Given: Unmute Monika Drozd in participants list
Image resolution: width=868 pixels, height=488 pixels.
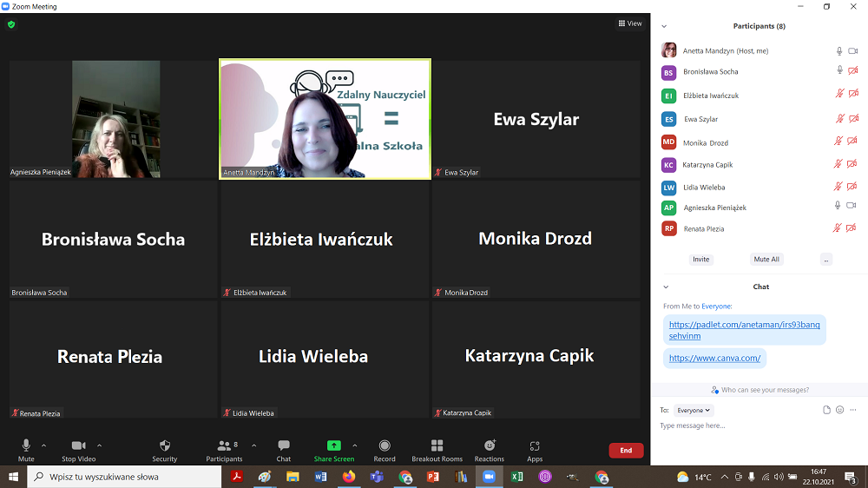Looking at the screenshot, I should [838, 141].
